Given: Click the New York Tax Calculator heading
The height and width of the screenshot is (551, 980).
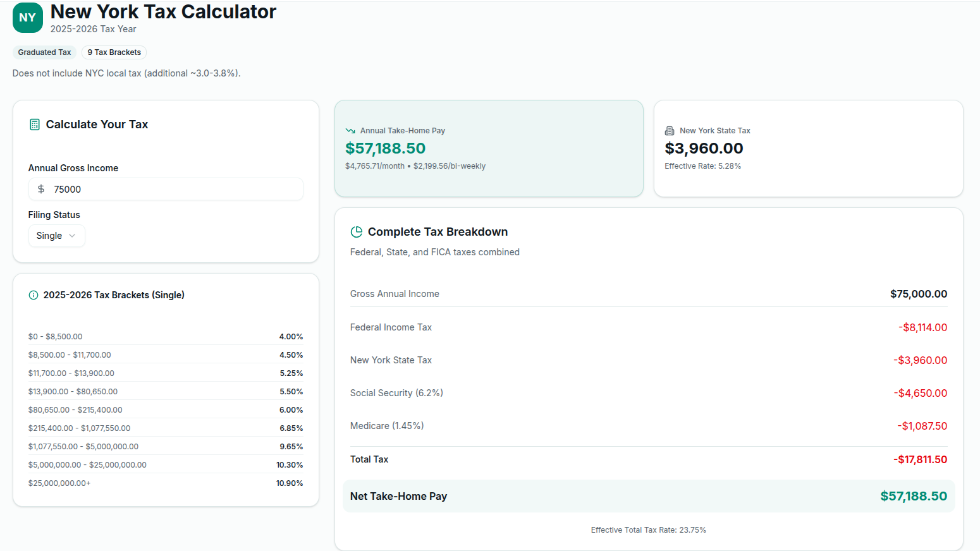Looking at the screenshot, I should click(x=163, y=12).
